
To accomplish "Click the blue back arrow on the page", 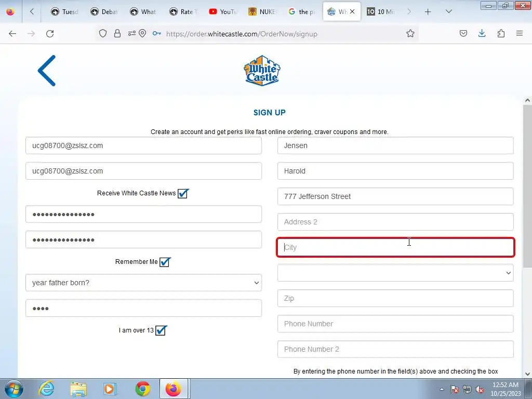I will [x=47, y=71].
